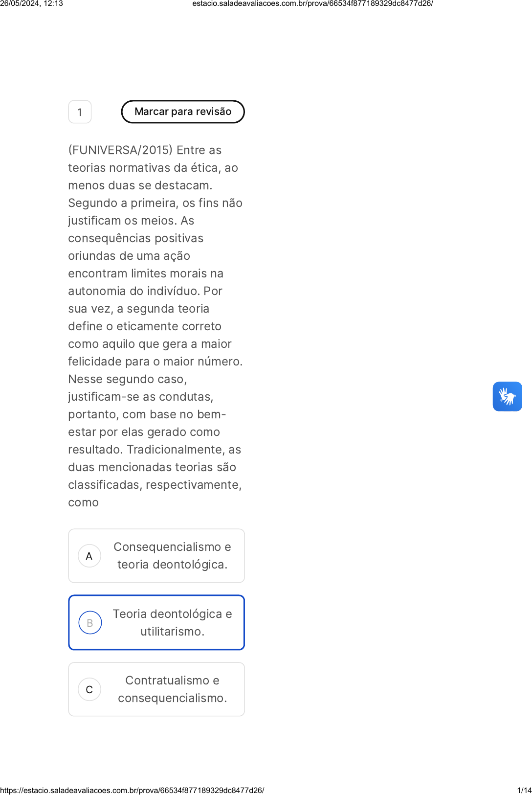
Task: Click the footer URL link
Action: 132,790
